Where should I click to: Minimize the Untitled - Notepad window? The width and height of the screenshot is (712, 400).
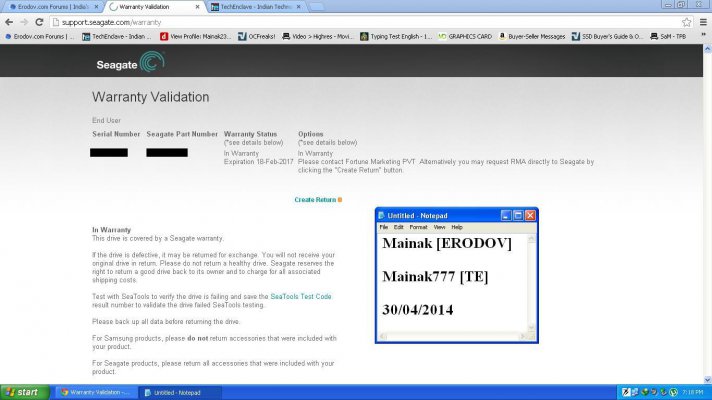click(506, 216)
